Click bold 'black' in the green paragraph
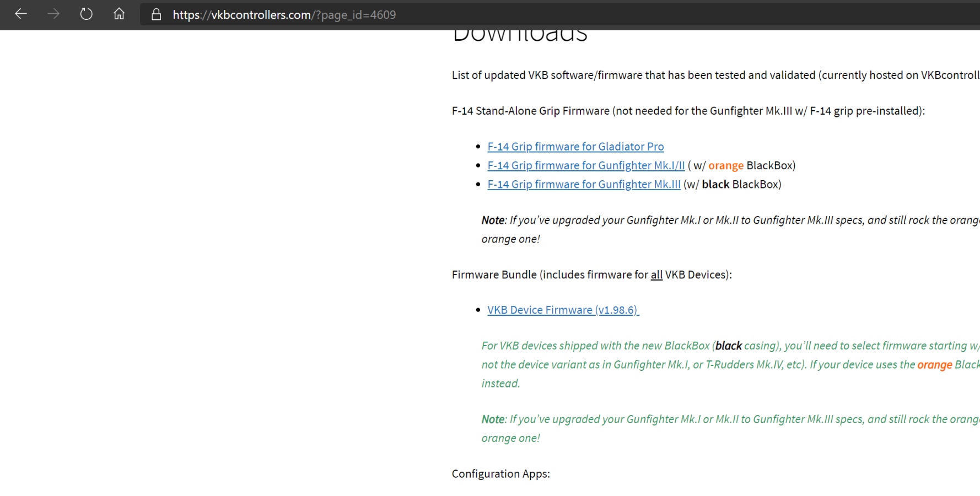The image size is (980, 496). point(728,346)
